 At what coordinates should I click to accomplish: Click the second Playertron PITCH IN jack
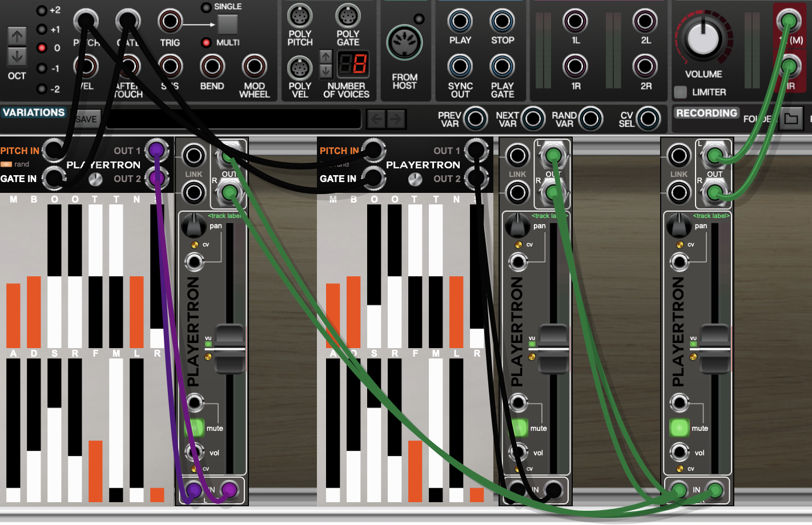[373, 151]
